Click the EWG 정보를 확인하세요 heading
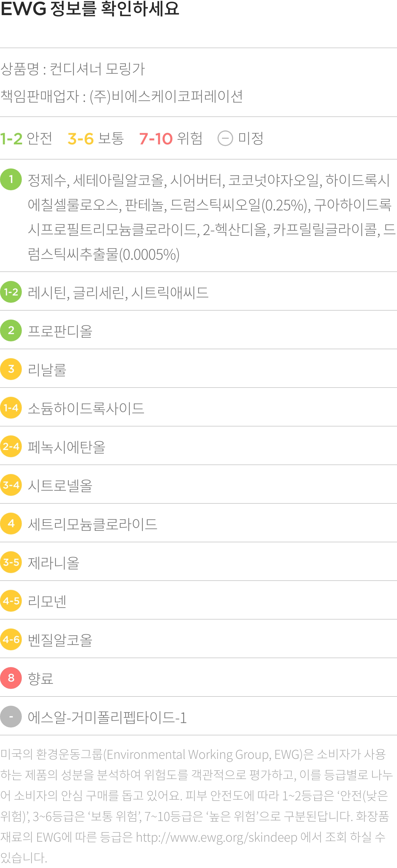This screenshot has width=397, height=868. pyautogui.click(x=90, y=9)
